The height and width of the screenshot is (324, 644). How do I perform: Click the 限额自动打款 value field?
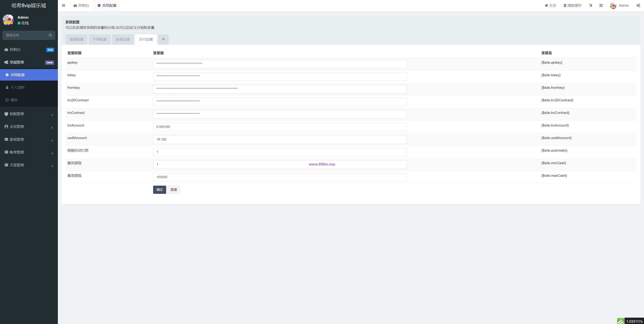point(280,152)
